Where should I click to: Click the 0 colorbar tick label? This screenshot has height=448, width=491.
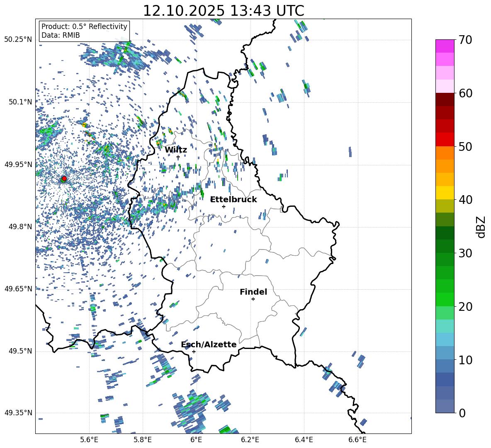coord(462,413)
